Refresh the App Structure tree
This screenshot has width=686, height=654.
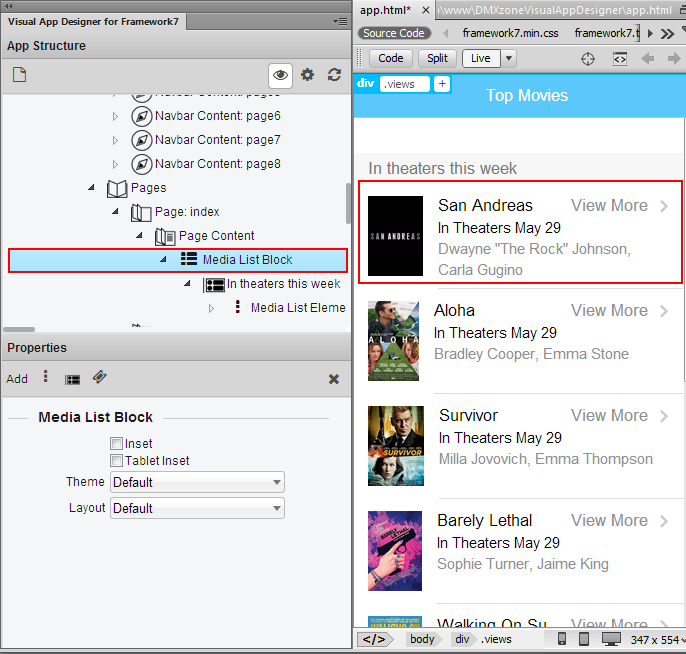click(334, 75)
